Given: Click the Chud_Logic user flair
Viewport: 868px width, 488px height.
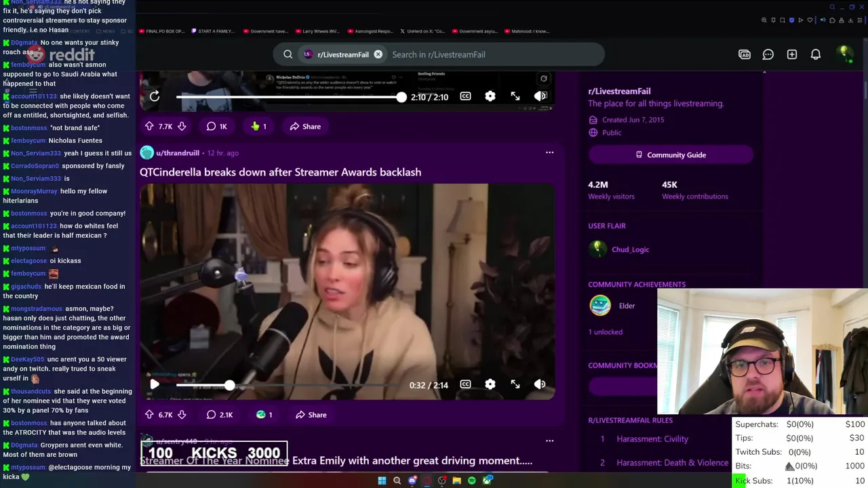Looking at the screenshot, I should (630, 249).
